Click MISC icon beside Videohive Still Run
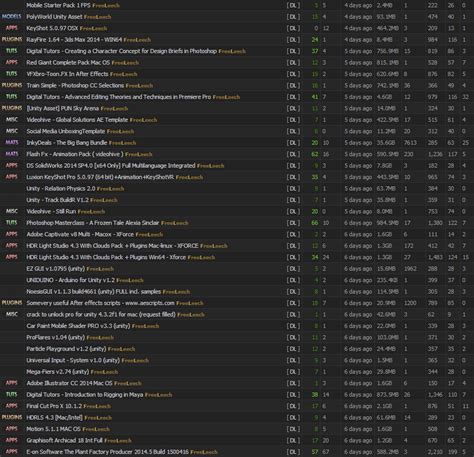 tap(12, 211)
